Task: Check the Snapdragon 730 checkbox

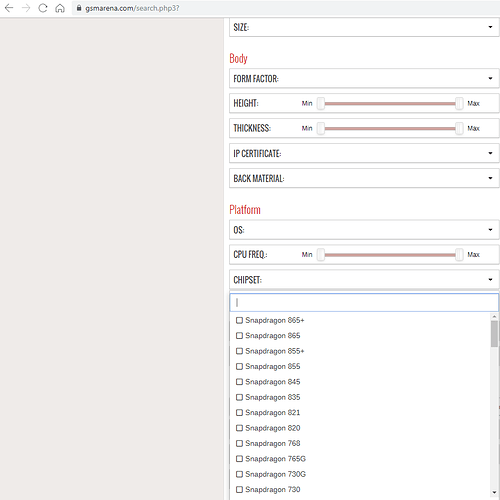Action: pos(239,489)
